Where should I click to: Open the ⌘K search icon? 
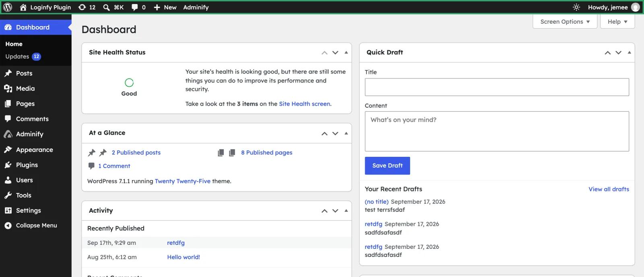[x=106, y=7]
